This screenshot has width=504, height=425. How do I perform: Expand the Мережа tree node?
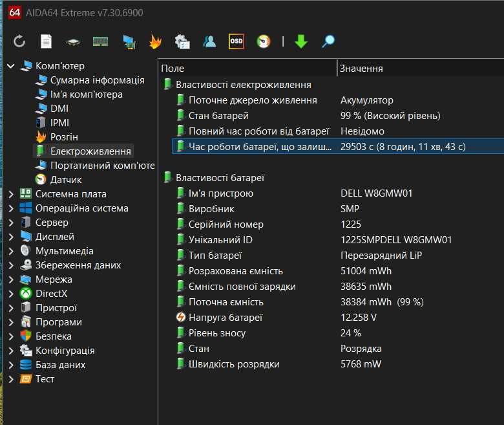11,279
